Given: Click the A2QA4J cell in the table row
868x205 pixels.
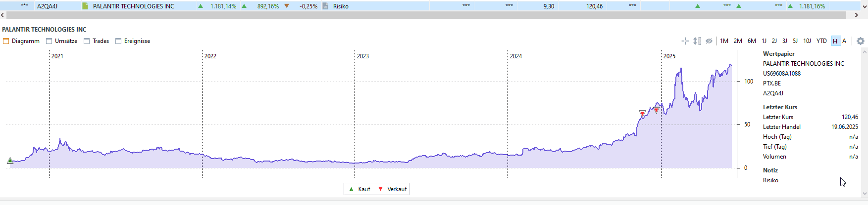Looking at the screenshot, I should pos(48,6).
